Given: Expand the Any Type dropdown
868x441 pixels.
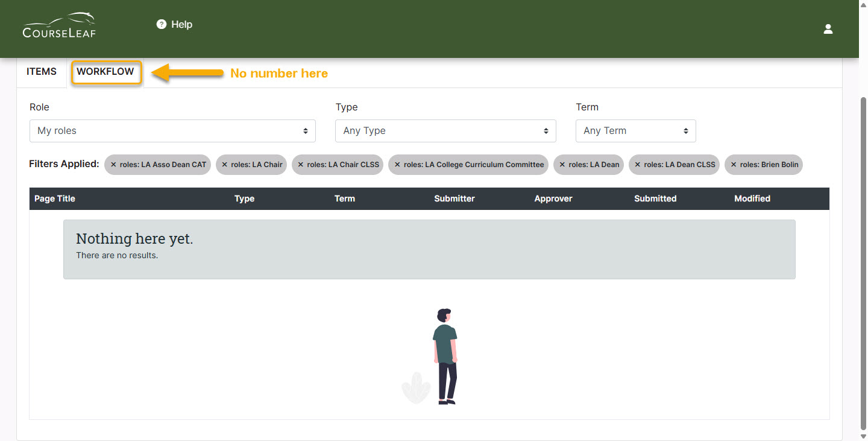Looking at the screenshot, I should 445,130.
